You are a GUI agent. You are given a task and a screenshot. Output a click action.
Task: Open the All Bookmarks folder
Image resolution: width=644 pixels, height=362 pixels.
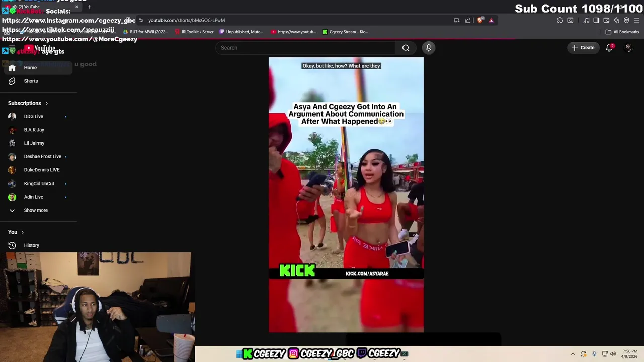tap(622, 32)
